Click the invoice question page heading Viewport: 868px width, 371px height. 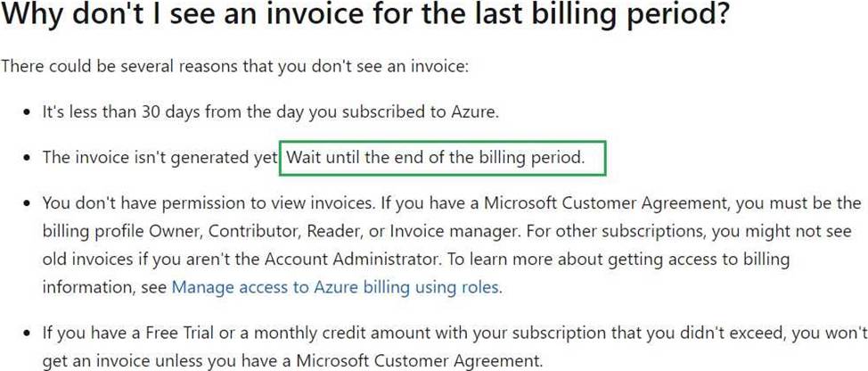coord(364,20)
